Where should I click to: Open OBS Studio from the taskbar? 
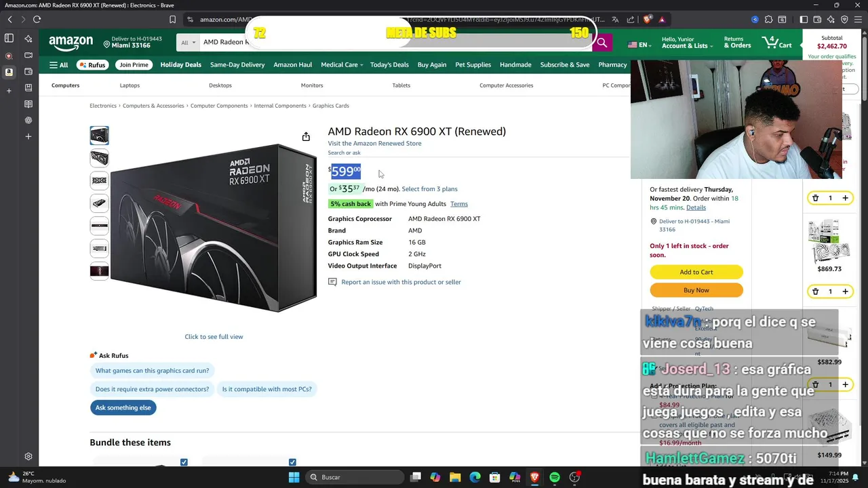pos(575,477)
